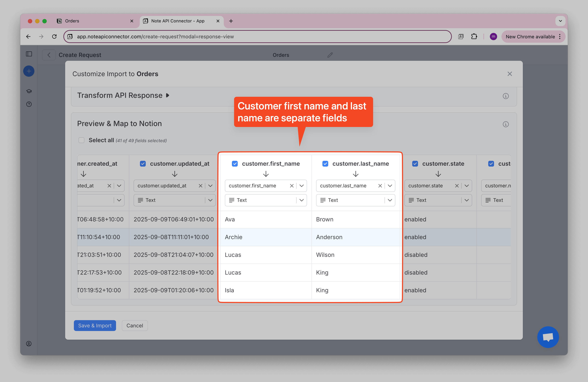Check the Select all checkbox
Image resolution: width=588 pixels, height=382 pixels.
coord(81,140)
